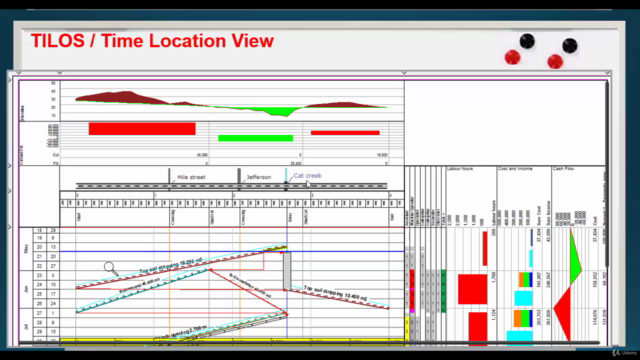Click the vertical scrollbar on the right edge
The image size is (640, 360).
607,173
